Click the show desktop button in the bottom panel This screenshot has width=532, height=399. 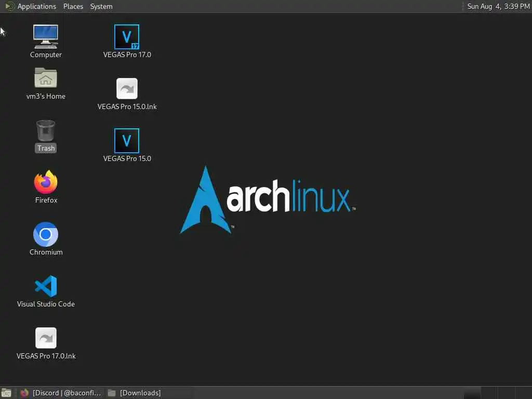pyautogui.click(x=6, y=393)
